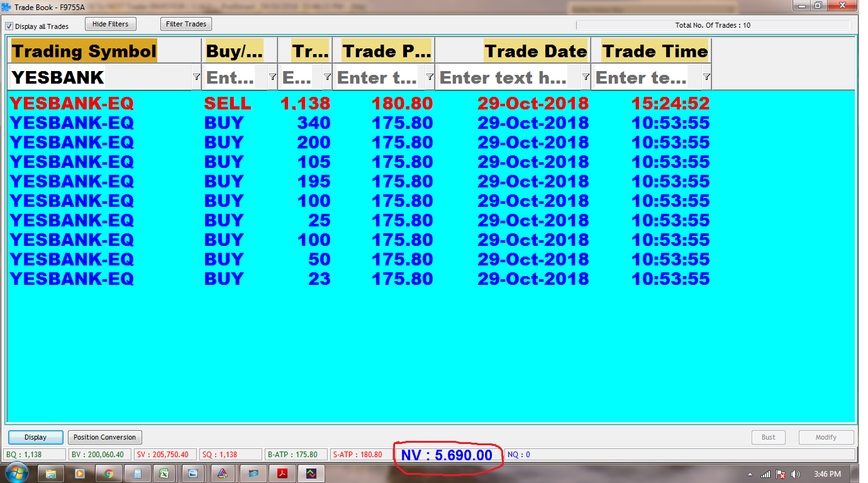Open the Windows Start menu
868x483 pixels.
click(16, 473)
